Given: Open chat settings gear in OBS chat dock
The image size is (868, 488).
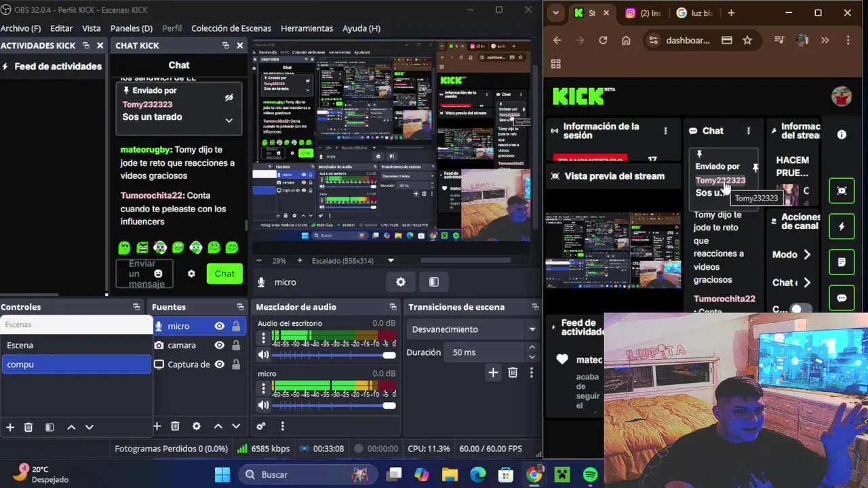Looking at the screenshot, I should [x=191, y=274].
